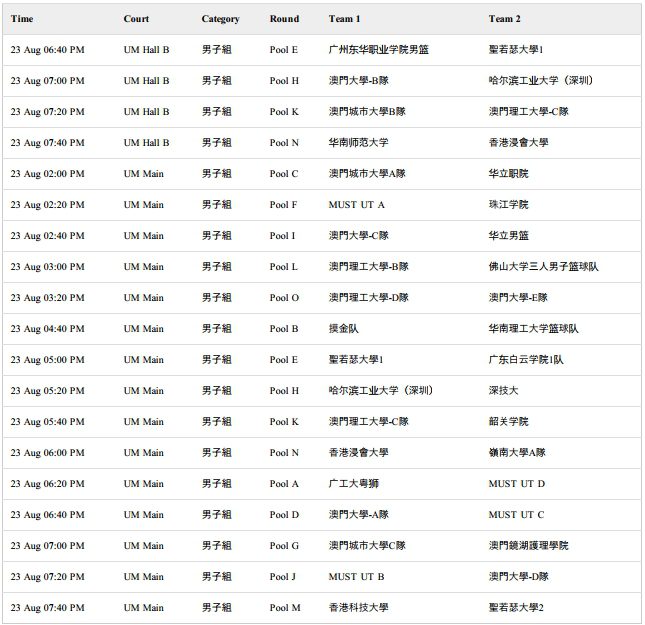Click team 澳門大學-C隊
The width and height of the screenshot is (645, 625).
click(x=359, y=236)
